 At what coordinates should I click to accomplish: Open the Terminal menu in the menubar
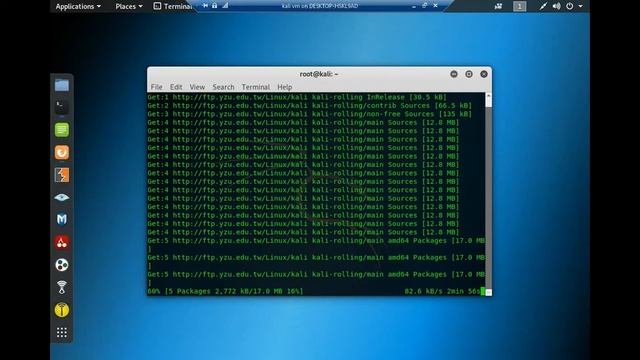(x=256, y=87)
